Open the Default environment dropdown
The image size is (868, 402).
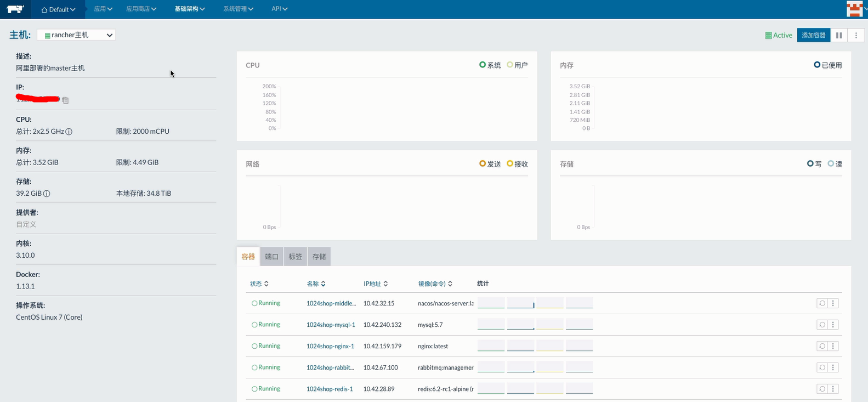coord(59,9)
